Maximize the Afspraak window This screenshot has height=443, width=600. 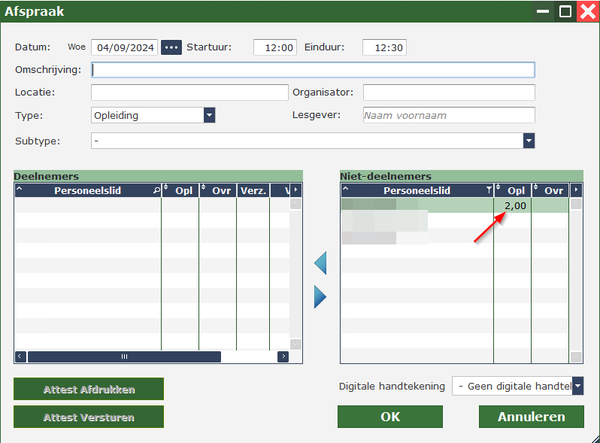coord(565,11)
